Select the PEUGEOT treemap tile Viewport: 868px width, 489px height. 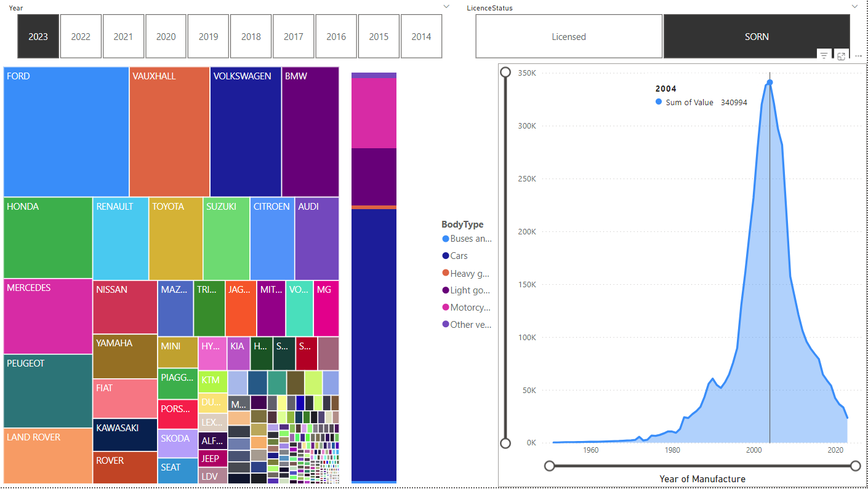tap(48, 391)
